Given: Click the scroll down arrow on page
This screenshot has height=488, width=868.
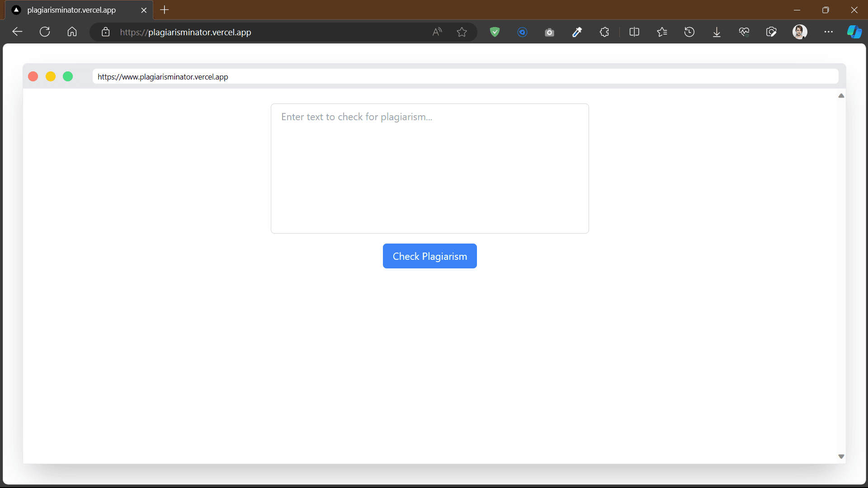Looking at the screenshot, I should pos(841,456).
